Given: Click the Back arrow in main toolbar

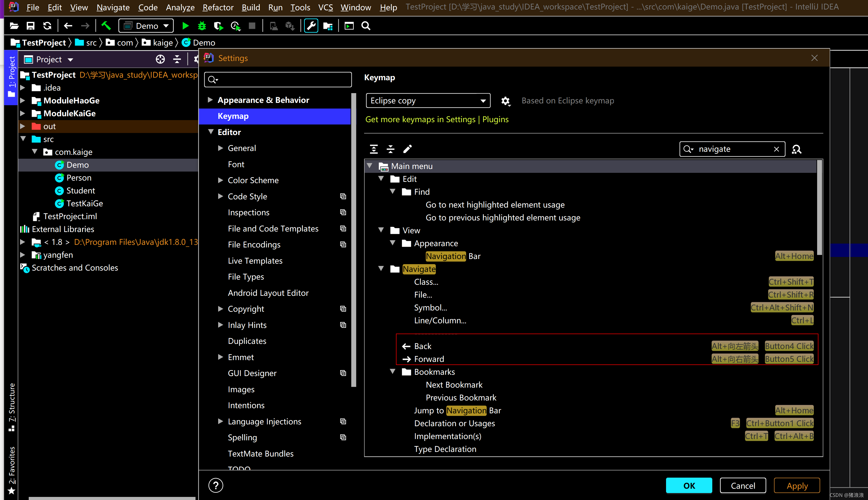Looking at the screenshot, I should [68, 26].
